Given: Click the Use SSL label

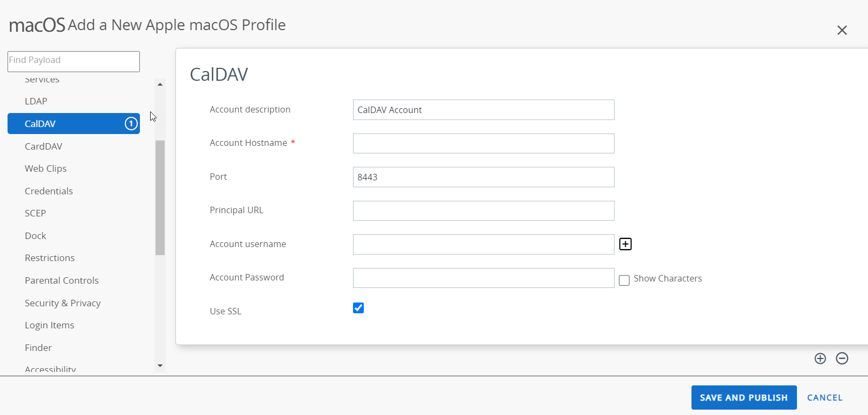Looking at the screenshot, I should [x=225, y=311].
